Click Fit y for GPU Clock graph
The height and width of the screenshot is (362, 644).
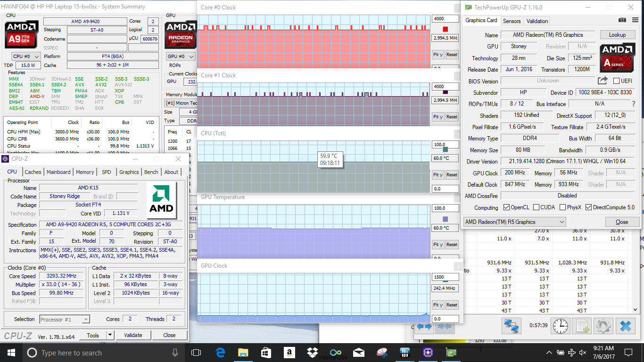tap(438, 305)
